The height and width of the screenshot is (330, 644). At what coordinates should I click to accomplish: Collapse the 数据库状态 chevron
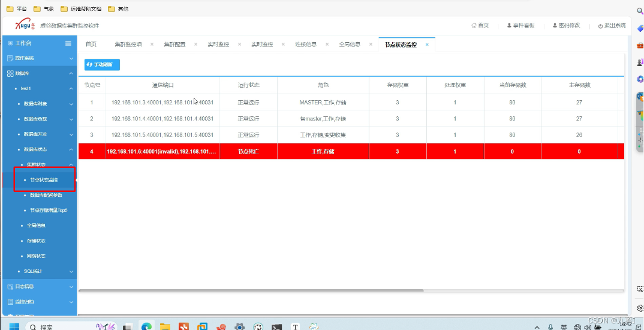[71, 149]
